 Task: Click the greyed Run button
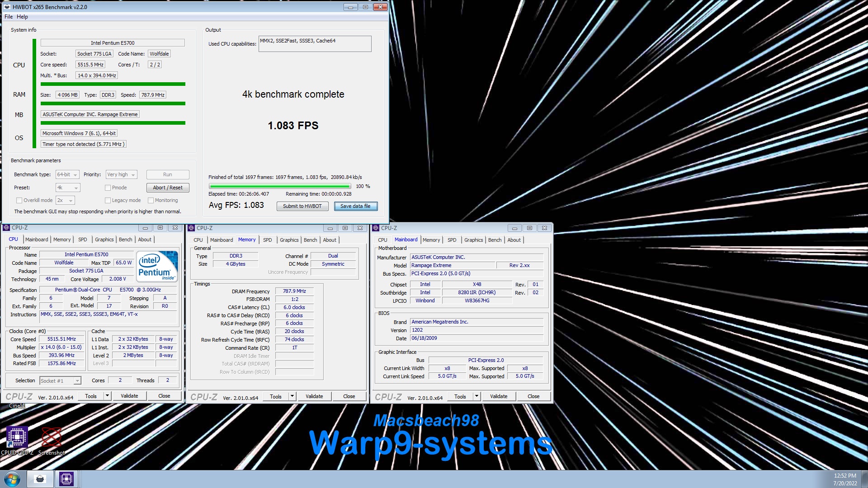pos(168,174)
